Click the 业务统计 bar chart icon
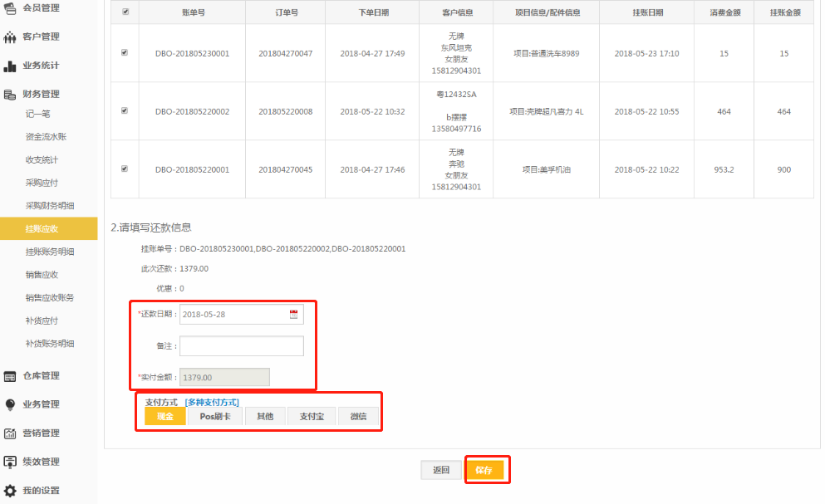Viewport: 825px width, 504px height. tap(10, 66)
